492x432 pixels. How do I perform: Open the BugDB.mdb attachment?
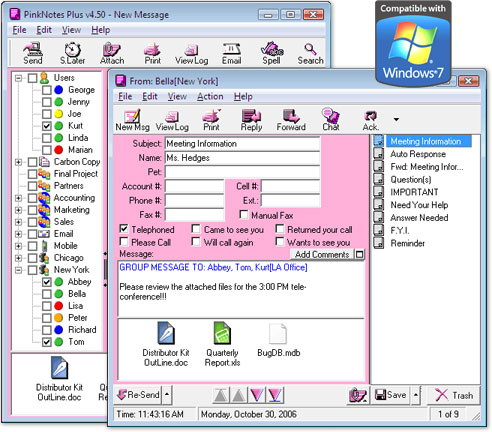point(279,340)
